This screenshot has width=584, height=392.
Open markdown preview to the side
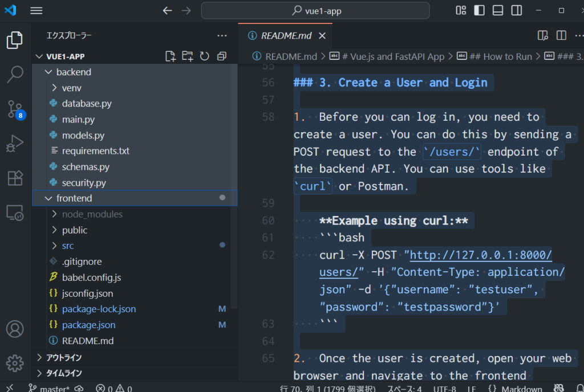(x=543, y=36)
